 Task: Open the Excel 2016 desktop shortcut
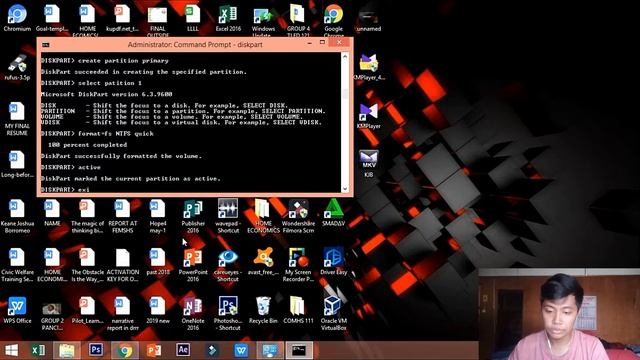click(228, 18)
